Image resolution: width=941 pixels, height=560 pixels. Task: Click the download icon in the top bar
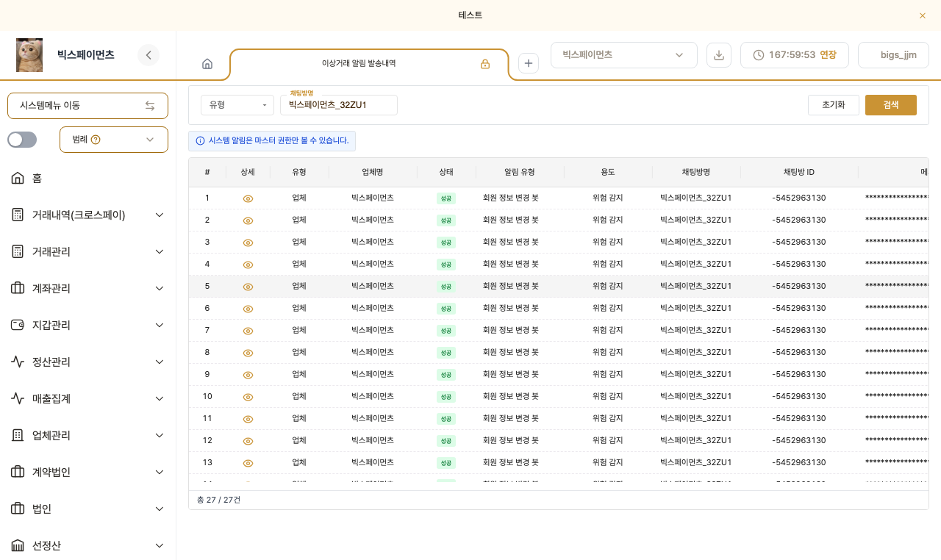click(x=719, y=55)
